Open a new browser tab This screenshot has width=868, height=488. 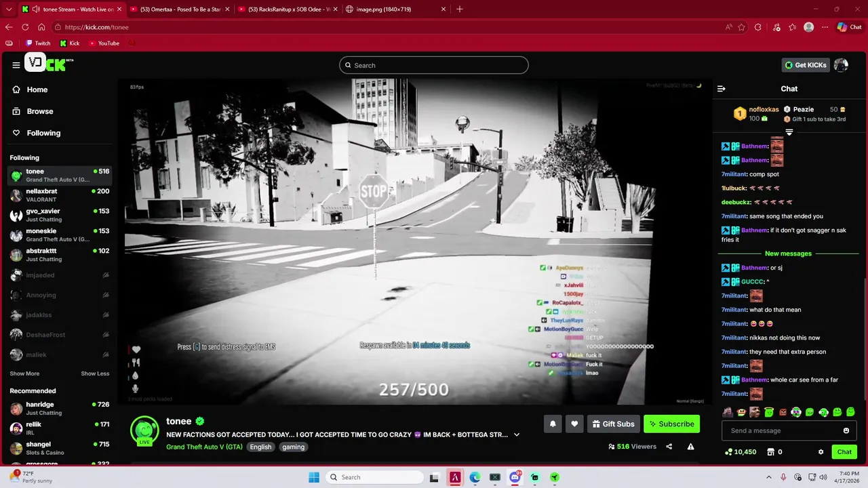(460, 9)
